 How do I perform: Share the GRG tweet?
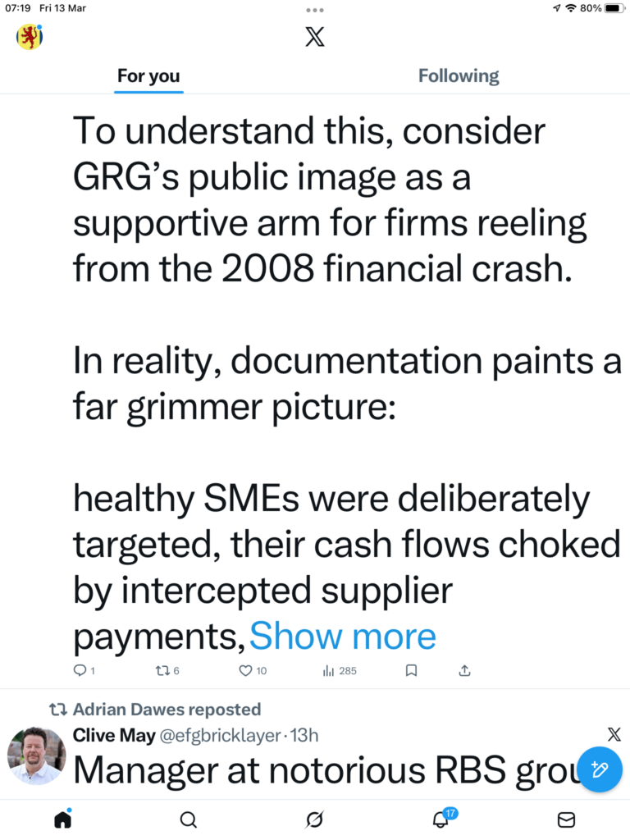coord(465,670)
